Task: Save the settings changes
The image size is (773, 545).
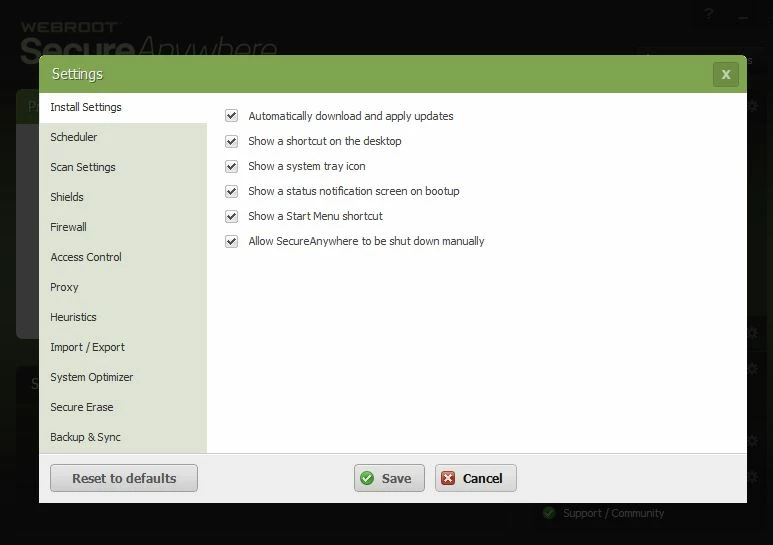Action: point(389,478)
